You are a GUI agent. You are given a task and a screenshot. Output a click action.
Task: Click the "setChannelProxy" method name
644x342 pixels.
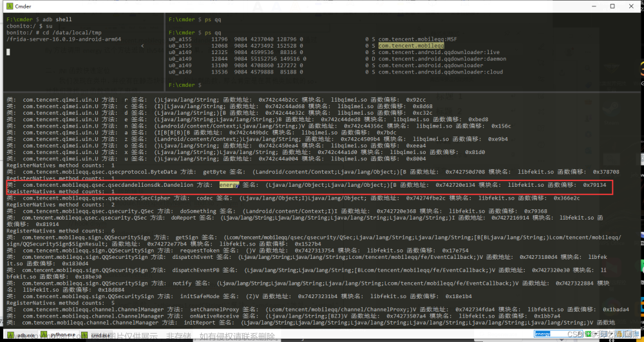point(214,310)
